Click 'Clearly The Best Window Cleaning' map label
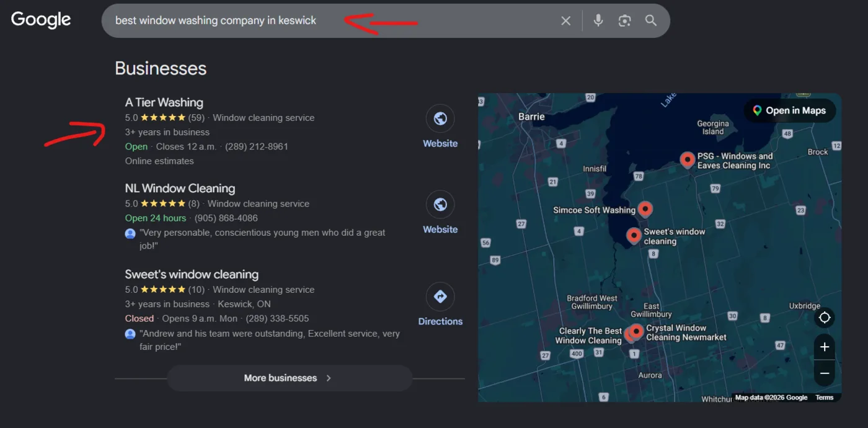868x428 pixels. pos(588,336)
